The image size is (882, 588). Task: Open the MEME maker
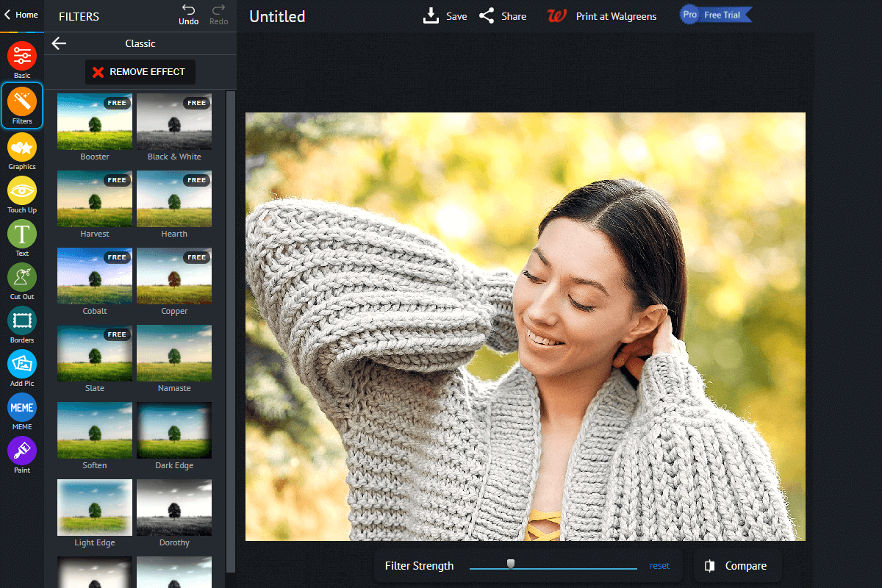[x=21, y=409]
